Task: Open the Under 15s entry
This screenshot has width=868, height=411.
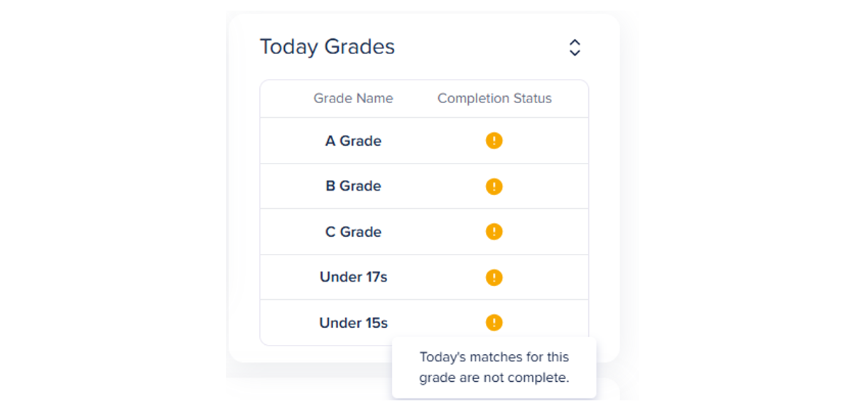Action: tap(353, 323)
